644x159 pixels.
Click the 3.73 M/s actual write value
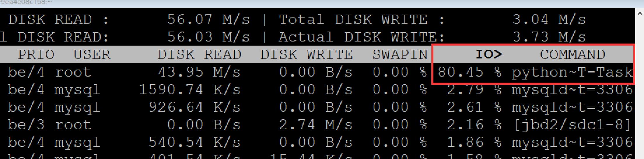pos(549,37)
